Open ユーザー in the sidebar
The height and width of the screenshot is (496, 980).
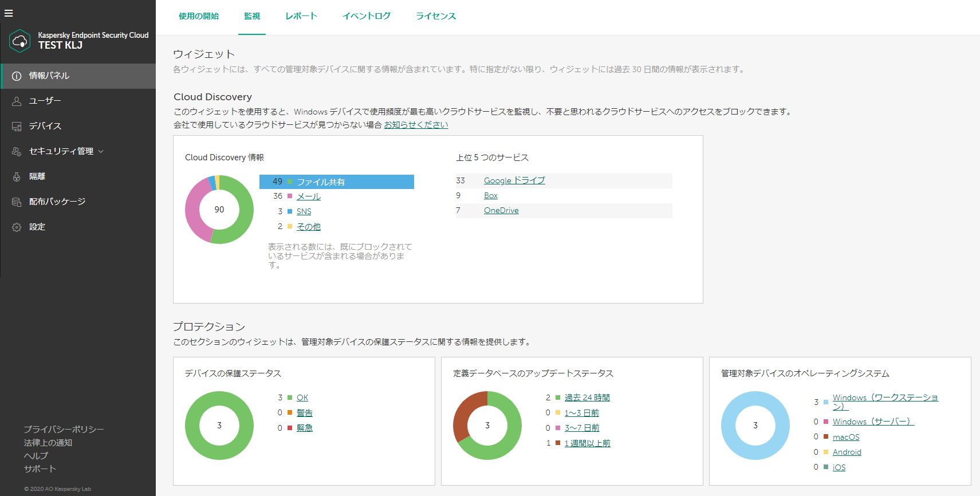[78, 101]
